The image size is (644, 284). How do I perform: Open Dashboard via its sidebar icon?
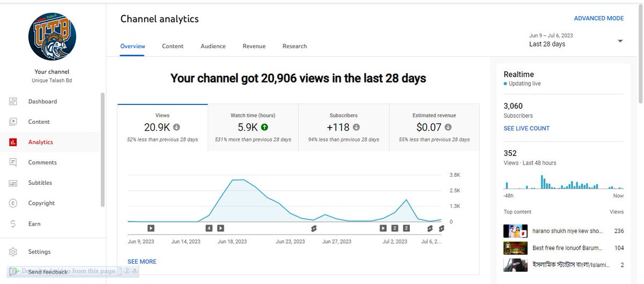[x=13, y=101]
